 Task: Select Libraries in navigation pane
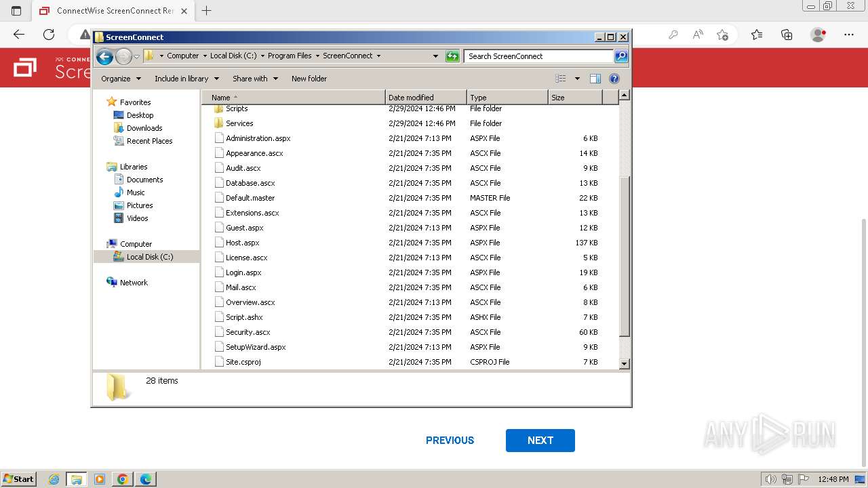point(134,167)
